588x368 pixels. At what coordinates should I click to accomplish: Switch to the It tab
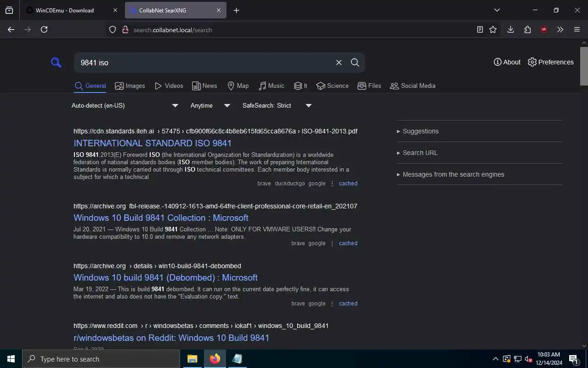coord(300,86)
